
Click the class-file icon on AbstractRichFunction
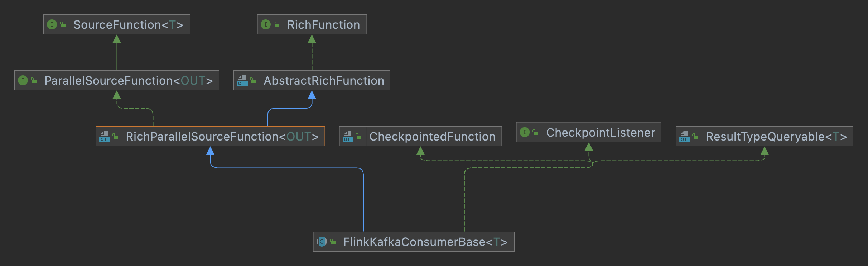[242, 81]
